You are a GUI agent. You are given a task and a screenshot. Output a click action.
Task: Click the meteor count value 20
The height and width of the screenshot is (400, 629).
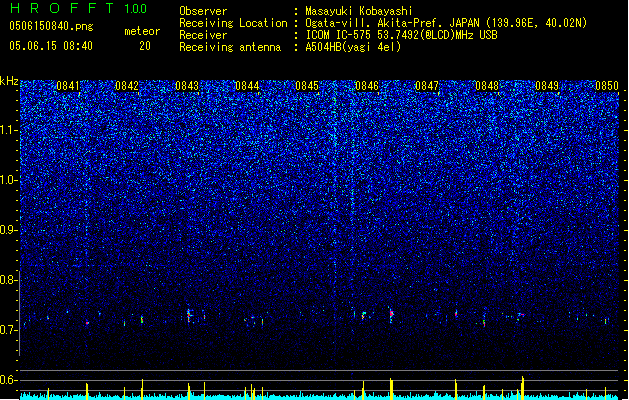point(145,46)
